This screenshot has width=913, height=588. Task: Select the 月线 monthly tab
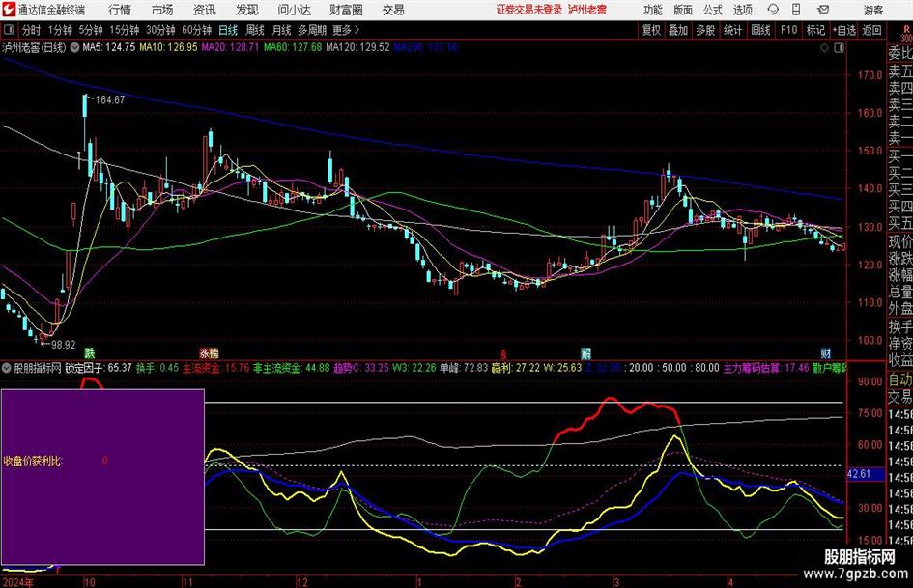[x=282, y=30]
